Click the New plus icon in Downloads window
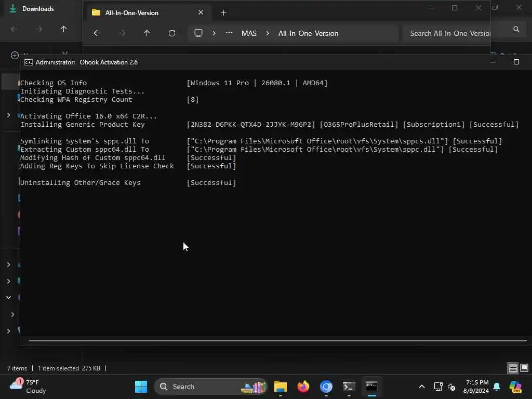Image resolution: width=532 pixels, height=399 pixels. pos(15,55)
